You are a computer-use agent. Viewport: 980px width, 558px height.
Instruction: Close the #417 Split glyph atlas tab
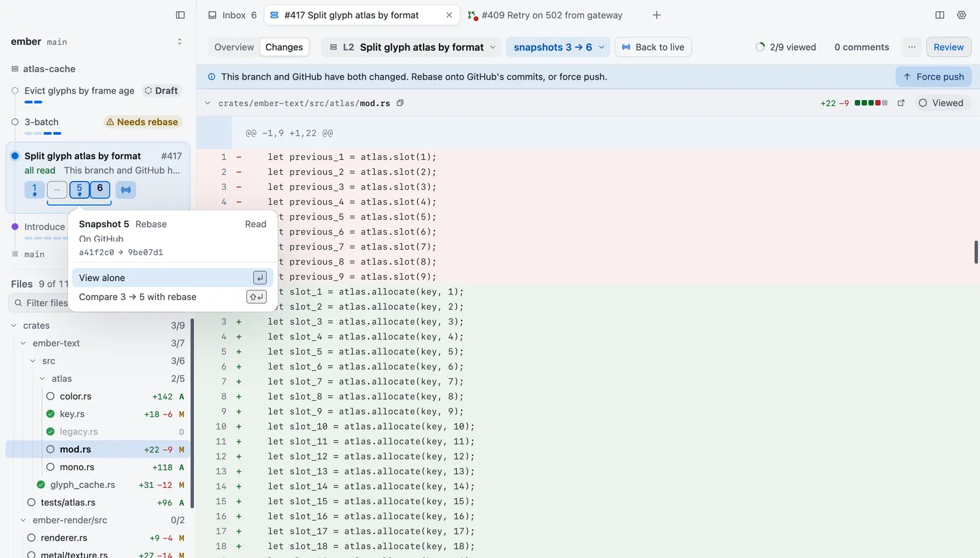click(448, 15)
